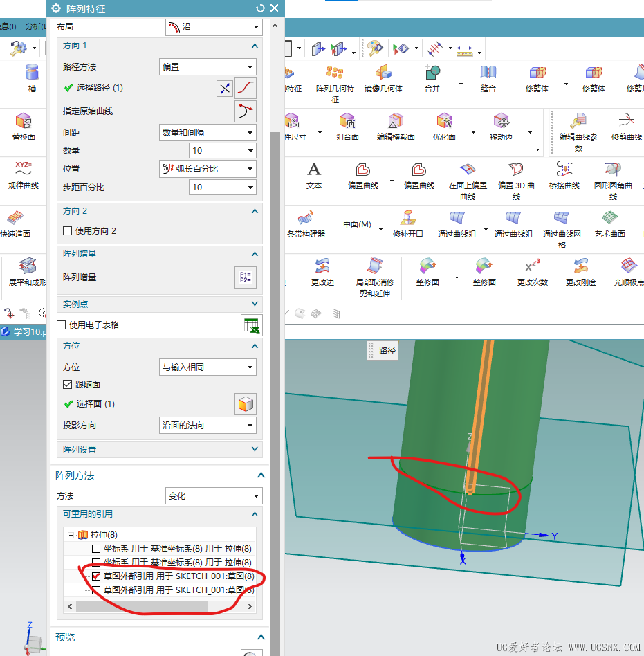644x656 pixels.
Task: Click the 局部取消修剪和延伸 icon
Action: (375, 266)
